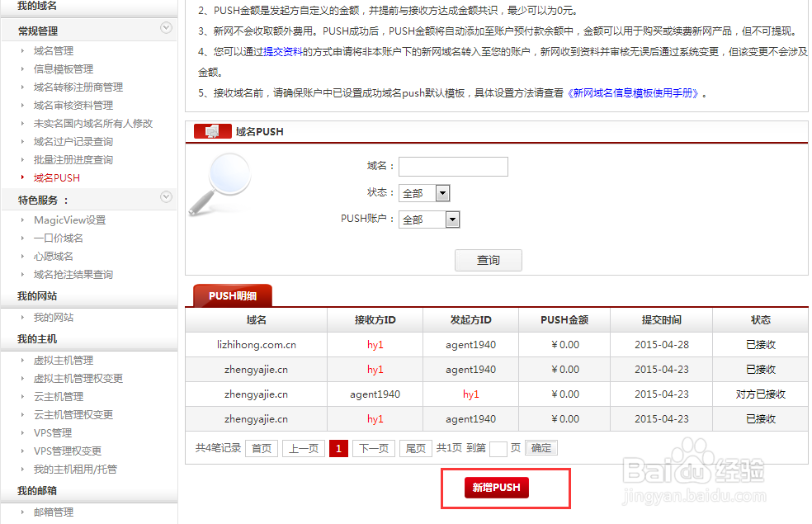812x524 pixels.
Task: Open 云主机管理
Action: pyautogui.click(x=59, y=397)
